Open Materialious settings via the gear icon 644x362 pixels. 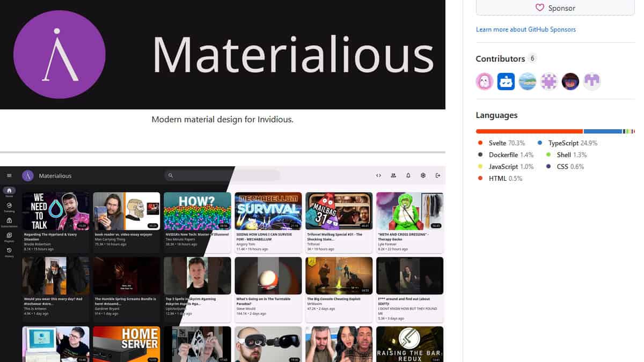pyautogui.click(x=423, y=175)
